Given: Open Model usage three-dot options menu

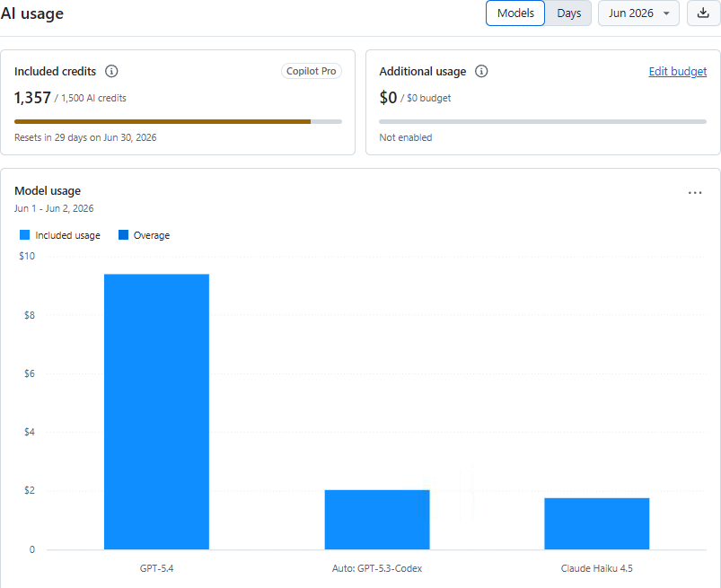Looking at the screenshot, I should click(x=695, y=193).
